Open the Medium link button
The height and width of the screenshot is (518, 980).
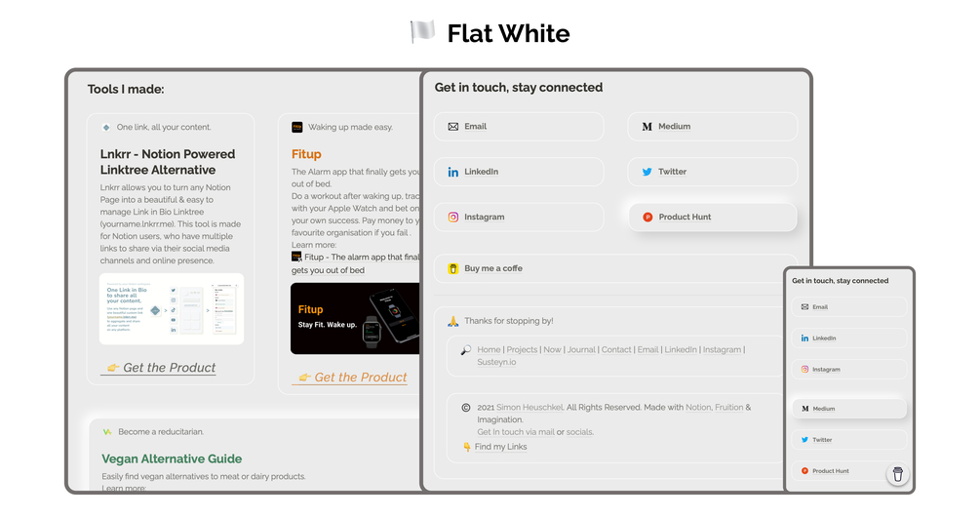(713, 127)
